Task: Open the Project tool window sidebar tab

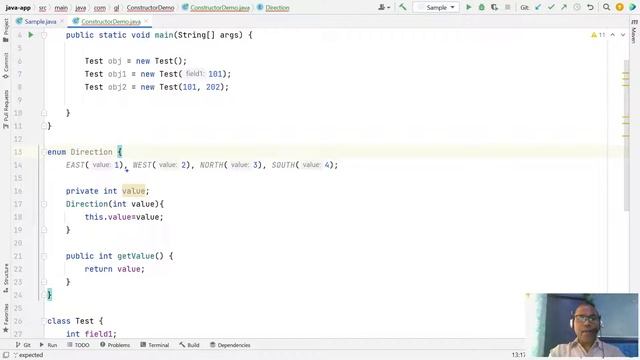Action: point(6,30)
